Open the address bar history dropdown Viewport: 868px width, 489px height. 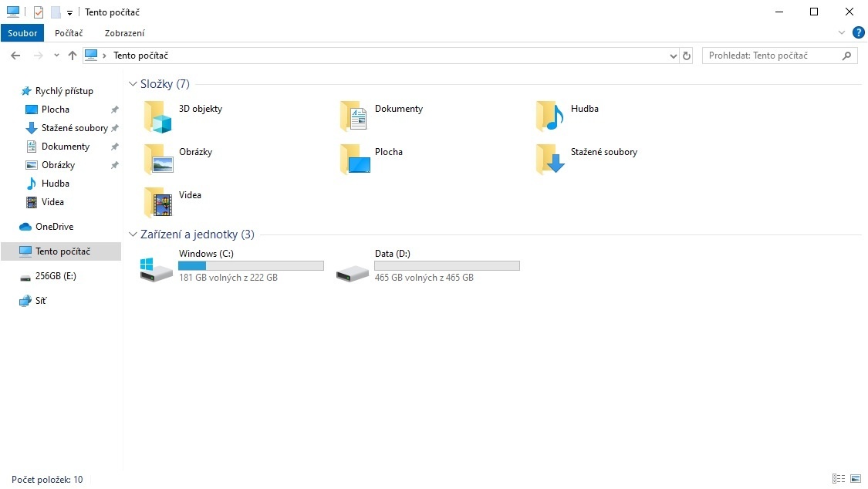pyautogui.click(x=673, y=56)
